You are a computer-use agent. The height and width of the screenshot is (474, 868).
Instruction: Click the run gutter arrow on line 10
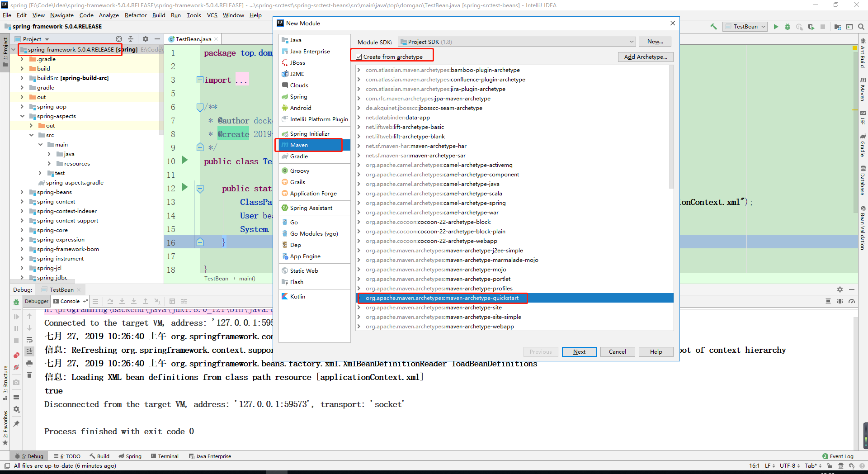point(184,160)
